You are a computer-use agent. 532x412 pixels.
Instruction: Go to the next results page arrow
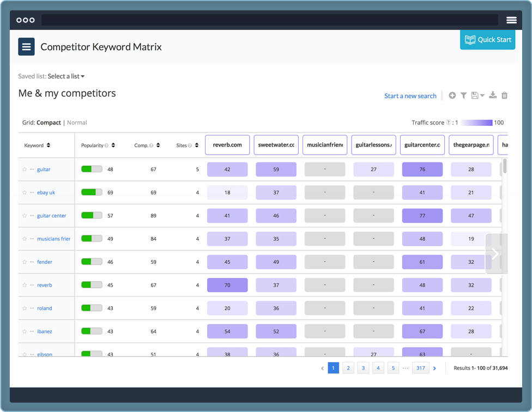point(434,368)
